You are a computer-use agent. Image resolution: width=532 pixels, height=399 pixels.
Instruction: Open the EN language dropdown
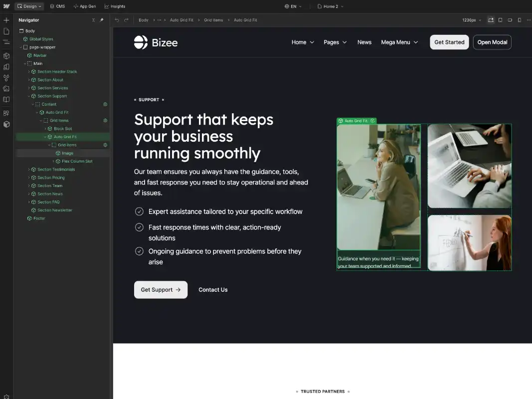[294, 6]
